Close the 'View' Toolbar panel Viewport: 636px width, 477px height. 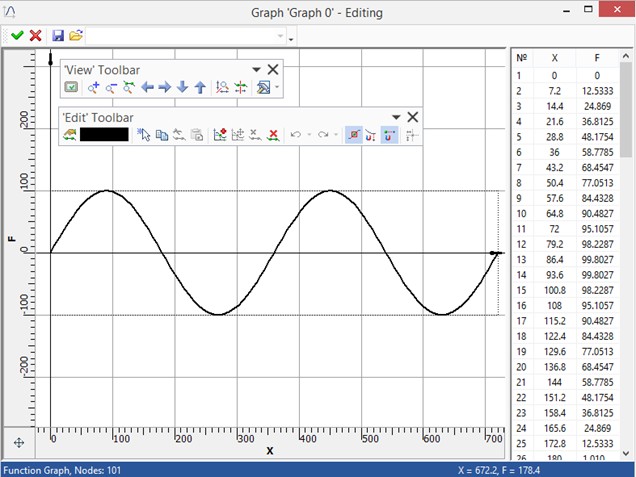tap(273, 70)
